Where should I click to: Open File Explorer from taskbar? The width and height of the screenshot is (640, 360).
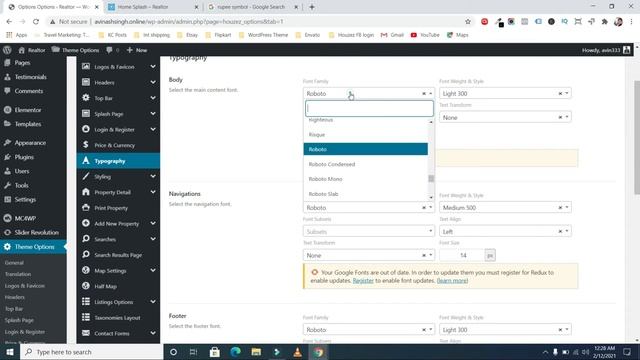pos(256,352)
